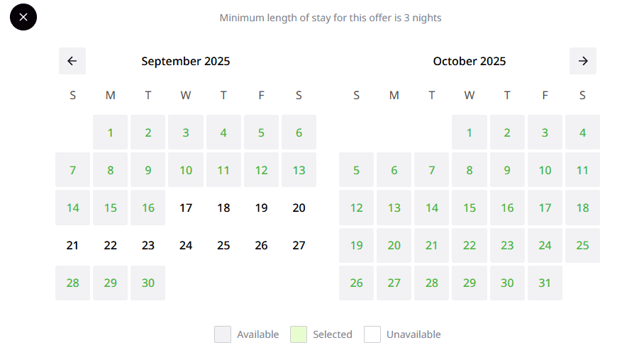Screen dimensions: 644x362
Task: Select October 15, 2025
Action: pos(470,208)
